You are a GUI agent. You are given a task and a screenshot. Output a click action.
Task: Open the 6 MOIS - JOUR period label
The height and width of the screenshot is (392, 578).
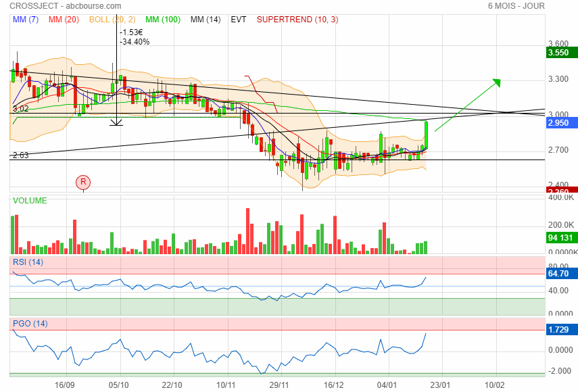pos(516,6)
